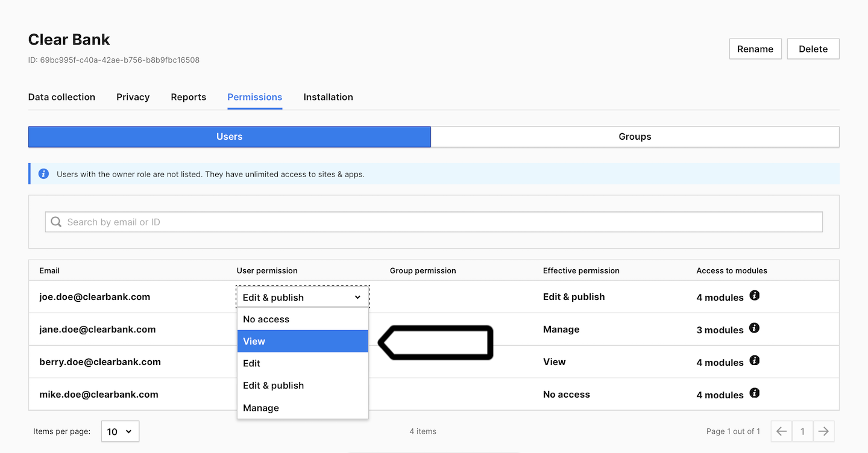
Task: Go to the previous page with the left arrow
Action: 781,431
